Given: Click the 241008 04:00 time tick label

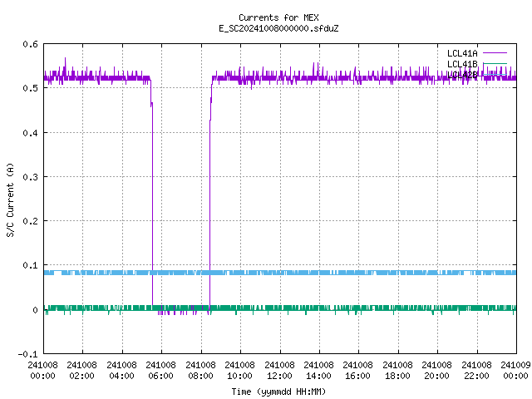Looking at the screenshot, I should (x=121, y=370).
